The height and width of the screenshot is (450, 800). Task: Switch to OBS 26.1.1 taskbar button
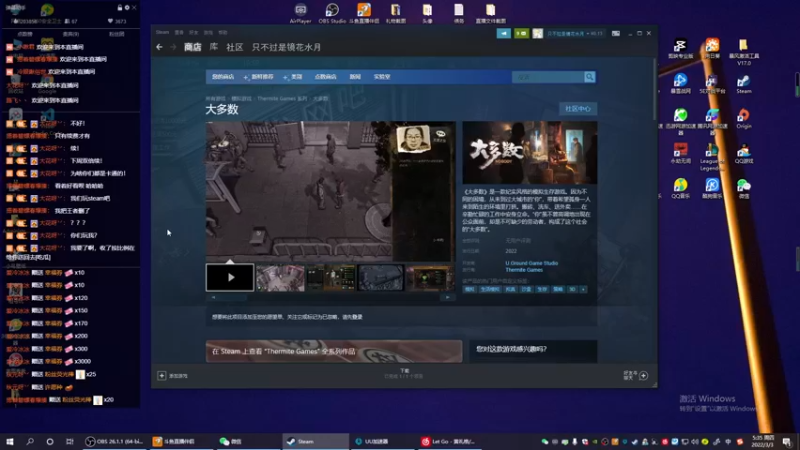click(114, 441)
